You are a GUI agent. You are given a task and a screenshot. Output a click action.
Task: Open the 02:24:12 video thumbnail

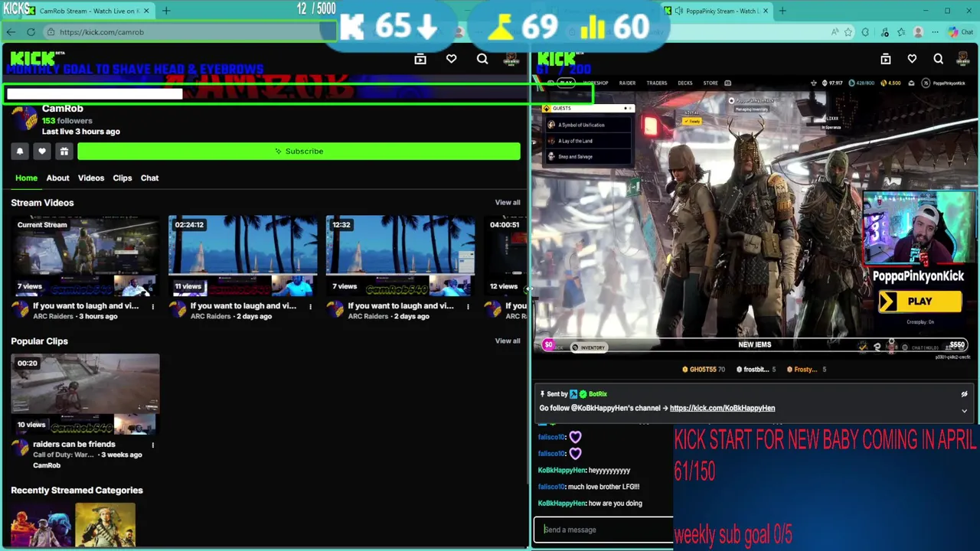coord(243,256)
